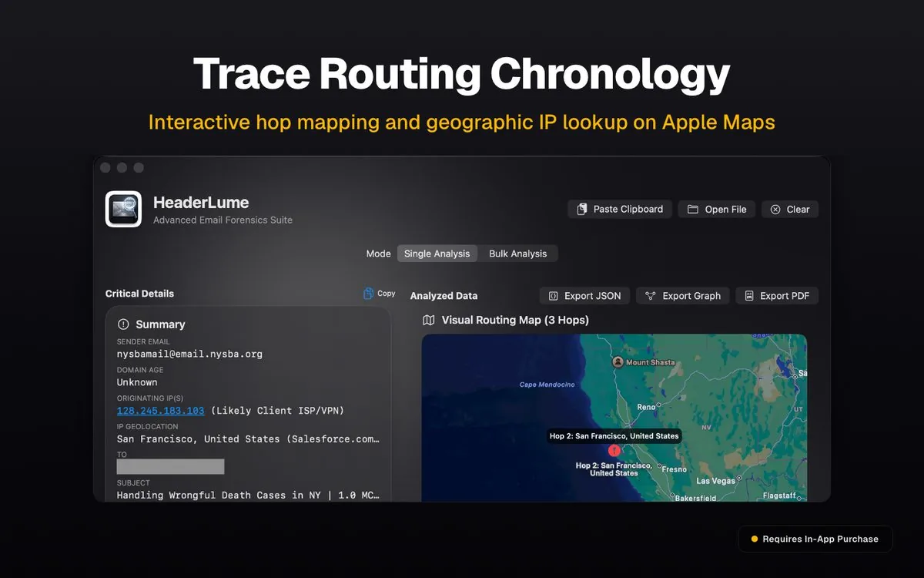
Task: Export analyzed data as JSON
Action: 585,296
